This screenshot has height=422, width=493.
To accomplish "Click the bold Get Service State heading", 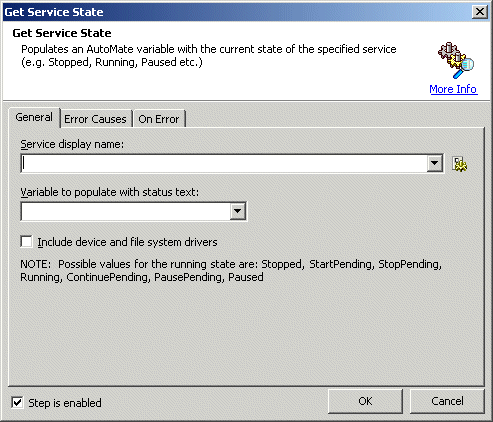I will (x=62, y=33).
